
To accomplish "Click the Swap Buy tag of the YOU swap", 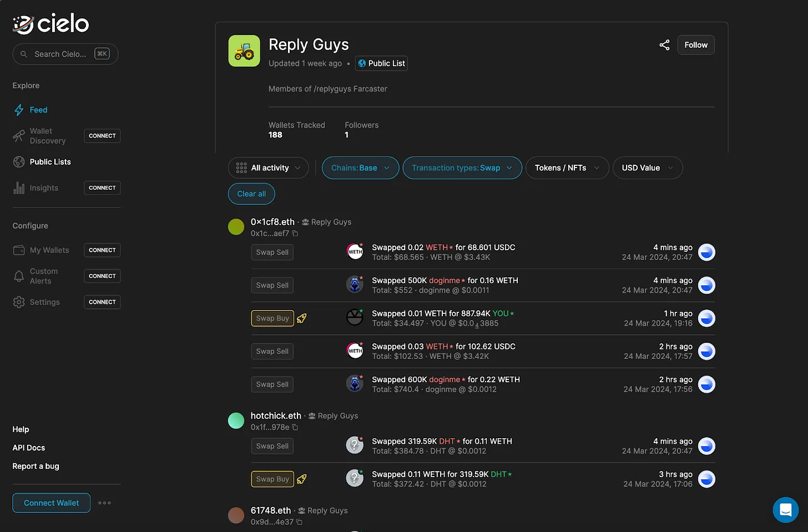I will pyautogui.click(x=272, y=318).
